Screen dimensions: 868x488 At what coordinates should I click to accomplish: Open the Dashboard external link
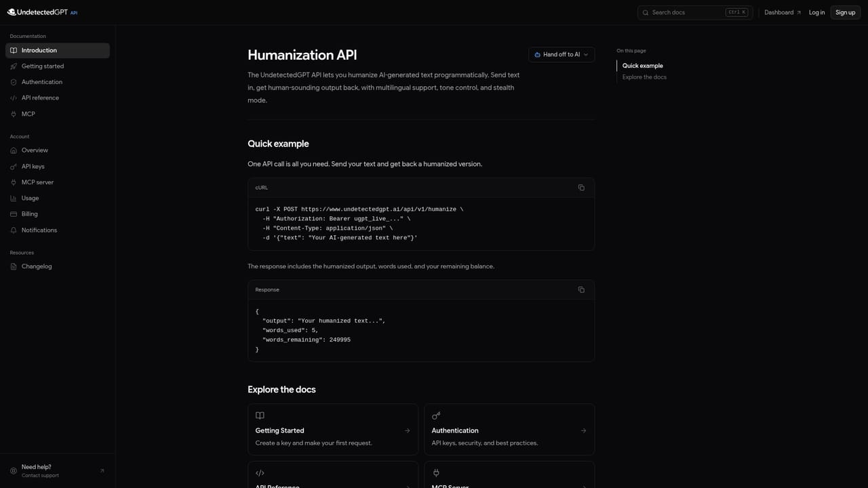pyautogui.click(x=783, y=12)
